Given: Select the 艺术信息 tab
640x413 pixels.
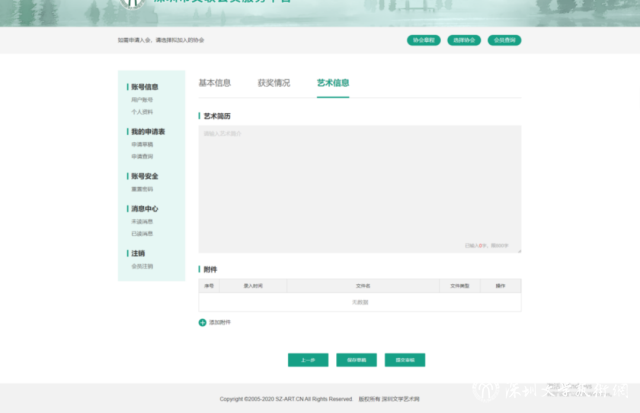Looking at the screenshot, I should 333,83.
